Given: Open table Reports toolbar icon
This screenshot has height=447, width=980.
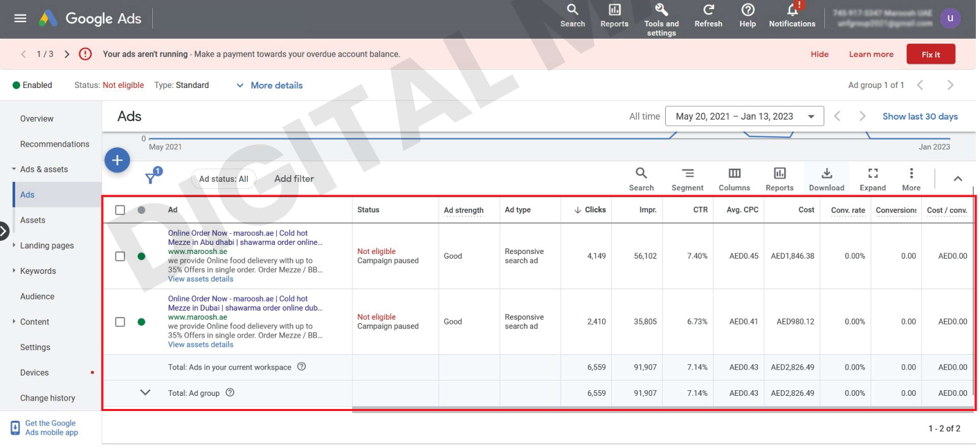Looking at the screenshot, I should pyautogui.click(x=779, y=179).
